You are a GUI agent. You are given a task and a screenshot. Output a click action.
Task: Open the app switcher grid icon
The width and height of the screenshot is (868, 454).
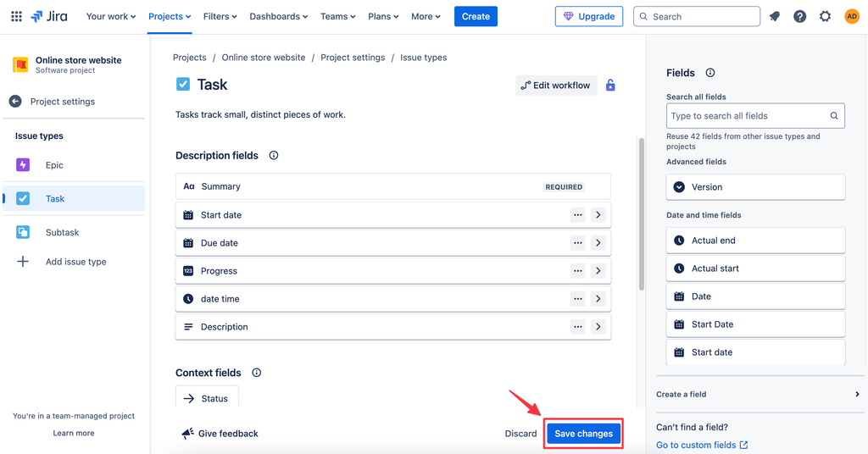point(16,16)
